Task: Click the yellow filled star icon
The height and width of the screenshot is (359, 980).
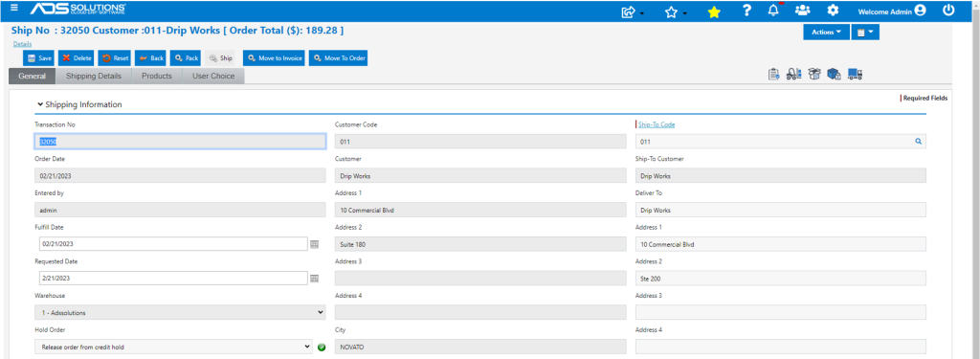Action: click(714, 11)
